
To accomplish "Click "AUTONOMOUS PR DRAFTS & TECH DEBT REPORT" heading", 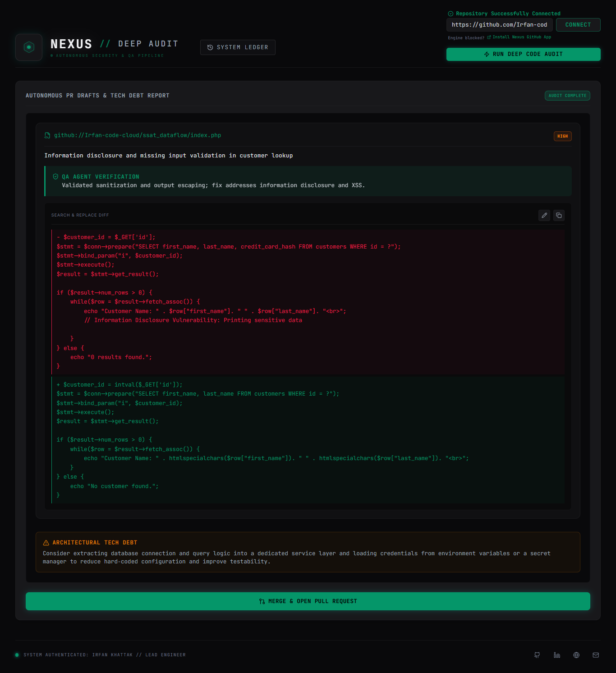I will (x=97, y=96).
